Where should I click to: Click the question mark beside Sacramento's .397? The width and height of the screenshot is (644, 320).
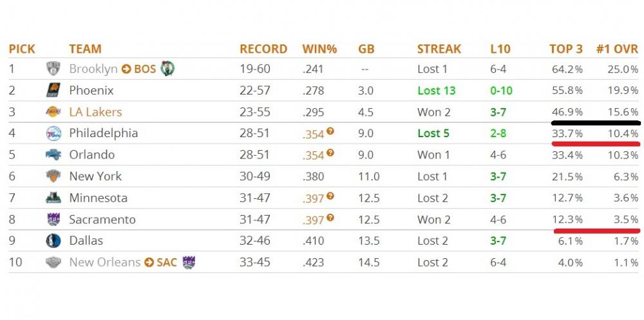(x=330, y=218)
